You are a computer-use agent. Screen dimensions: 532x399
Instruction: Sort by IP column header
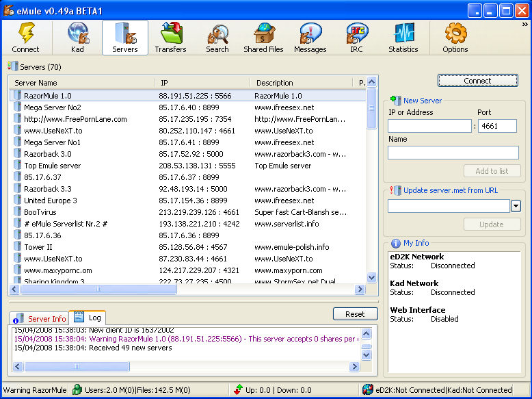click(x=202, y=83)
